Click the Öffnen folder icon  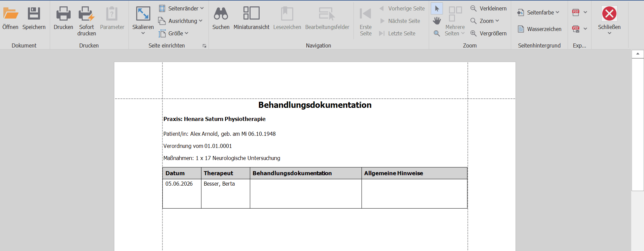10,13
